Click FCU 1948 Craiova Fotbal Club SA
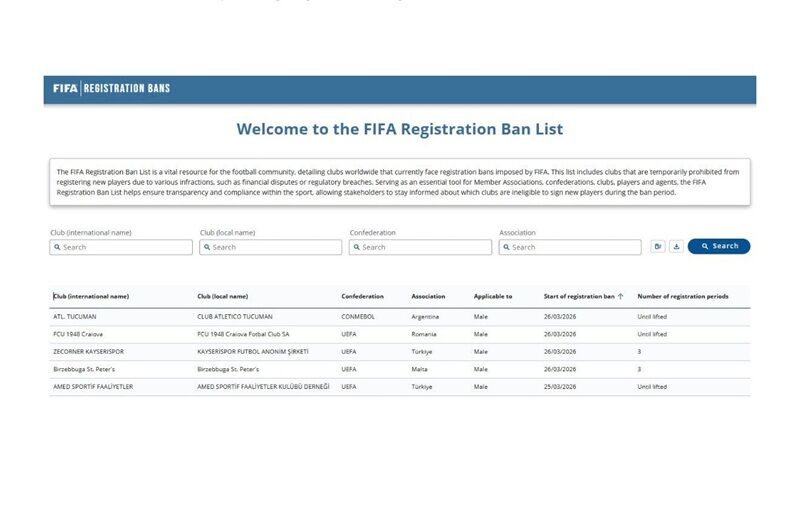 coord(243,334)
